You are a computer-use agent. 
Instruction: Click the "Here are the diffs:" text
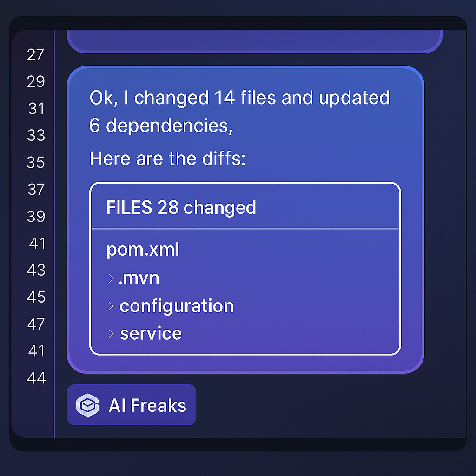pos(167,159)
